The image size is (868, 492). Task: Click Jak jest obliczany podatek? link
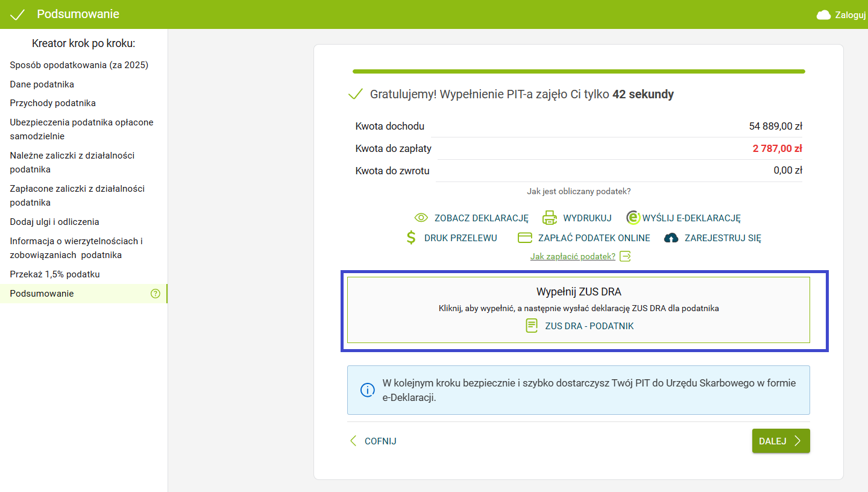coord(579,191)
